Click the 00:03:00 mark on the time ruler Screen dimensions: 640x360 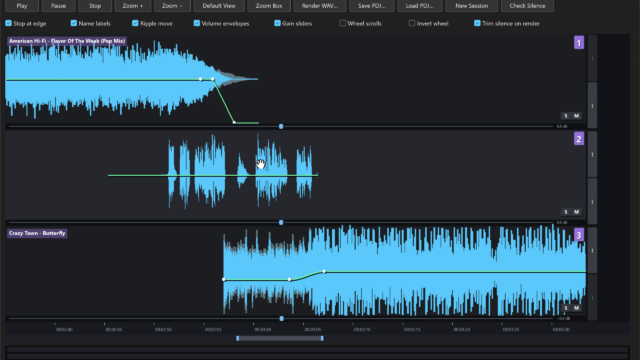(262, 329)
